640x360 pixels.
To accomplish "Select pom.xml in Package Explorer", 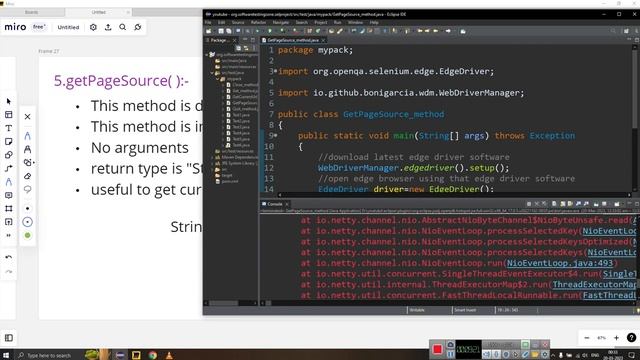I will pos(229,181).
